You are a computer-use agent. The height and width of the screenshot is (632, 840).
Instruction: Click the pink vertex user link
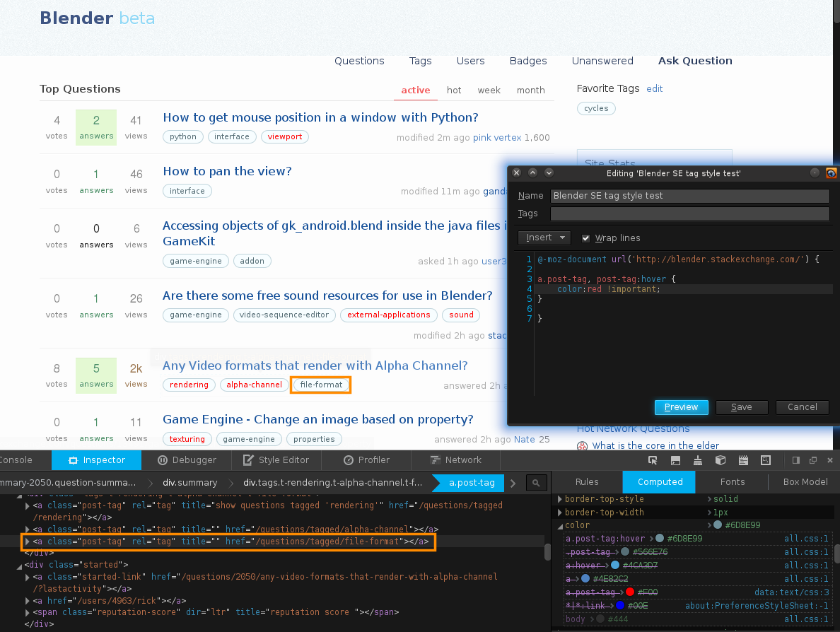tap(497, 138)
